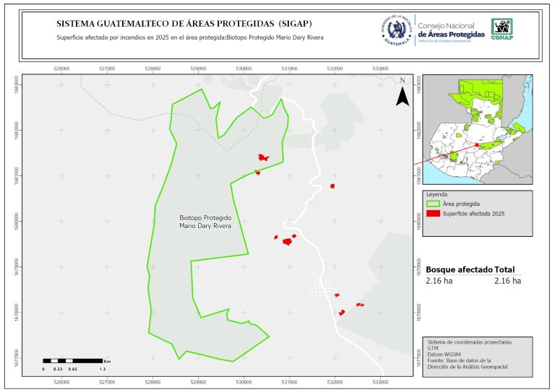Click the subtitle about incendios en 2025
The image size is (555, 392).
pyautogui.click(x=189, y=38)
